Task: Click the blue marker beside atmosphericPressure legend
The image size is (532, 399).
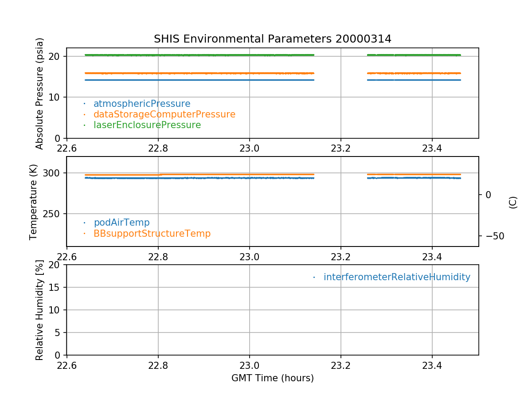Action: point(84,104)
